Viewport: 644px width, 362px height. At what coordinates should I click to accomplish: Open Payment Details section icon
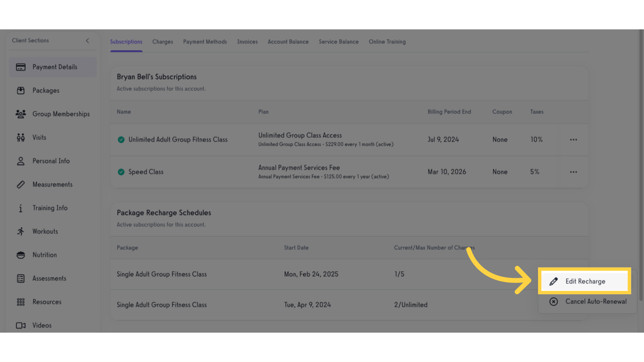point(21,67)
